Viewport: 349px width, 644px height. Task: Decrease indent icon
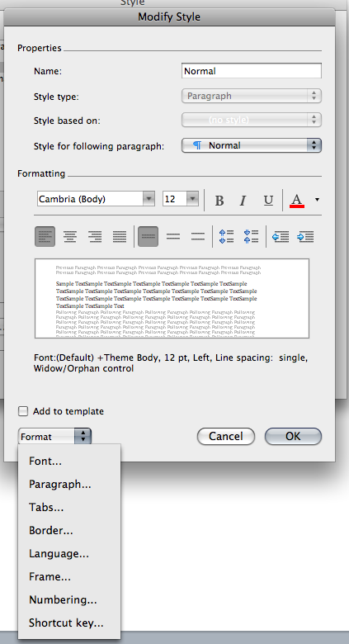(x=281, y=237)
